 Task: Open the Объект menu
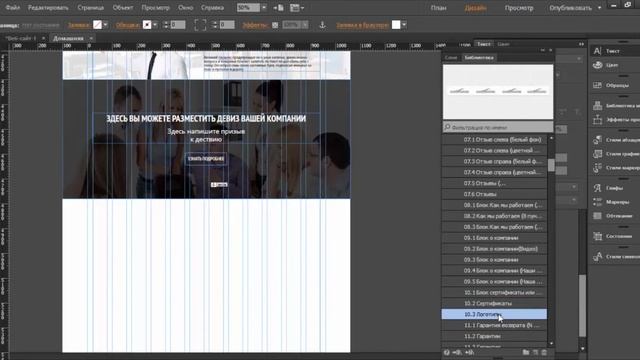point(122,8)
